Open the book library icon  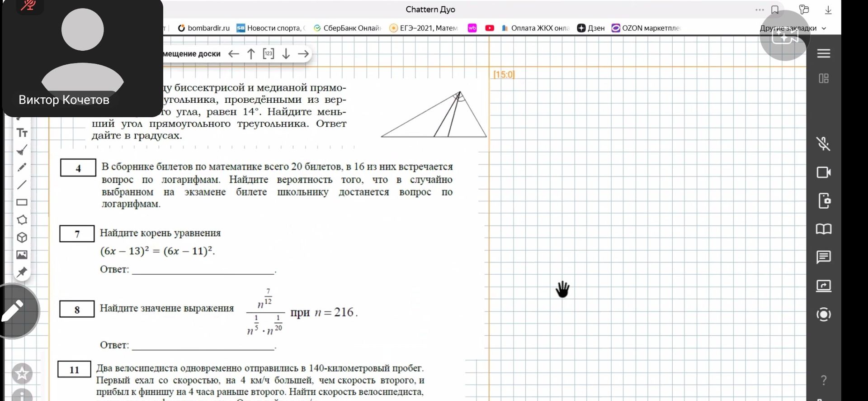824,229
